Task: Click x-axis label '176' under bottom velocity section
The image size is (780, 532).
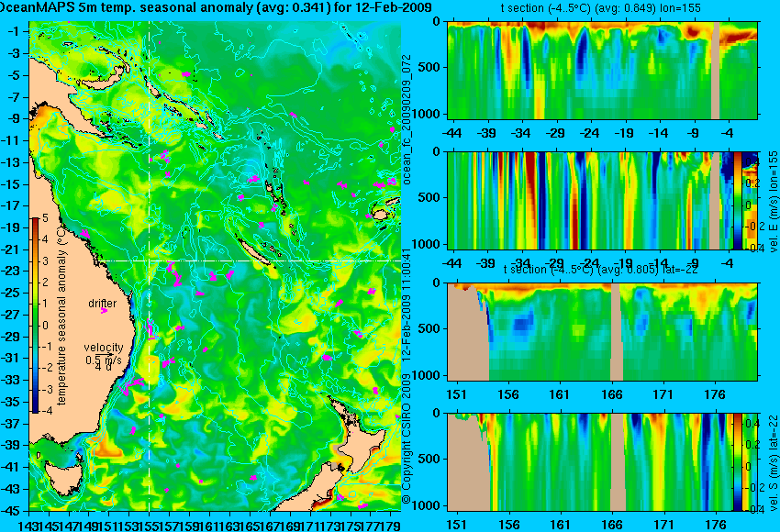Action: coord(716,525)
